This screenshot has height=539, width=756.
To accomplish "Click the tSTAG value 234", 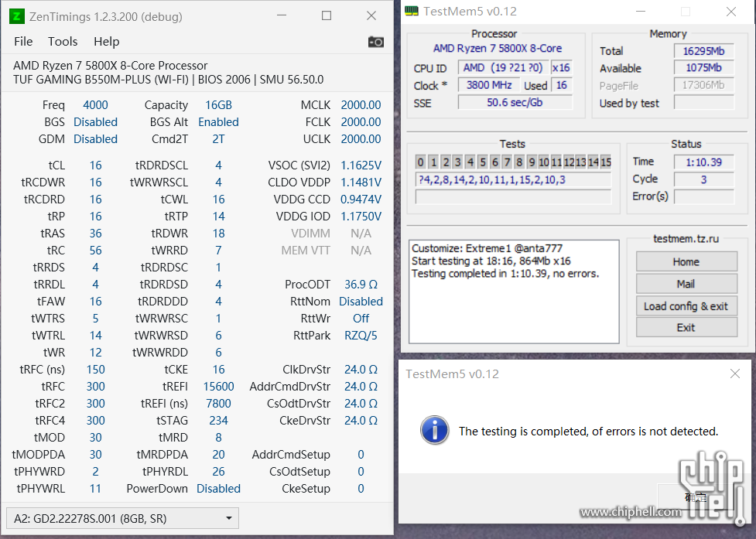I will tap(218, 421).
